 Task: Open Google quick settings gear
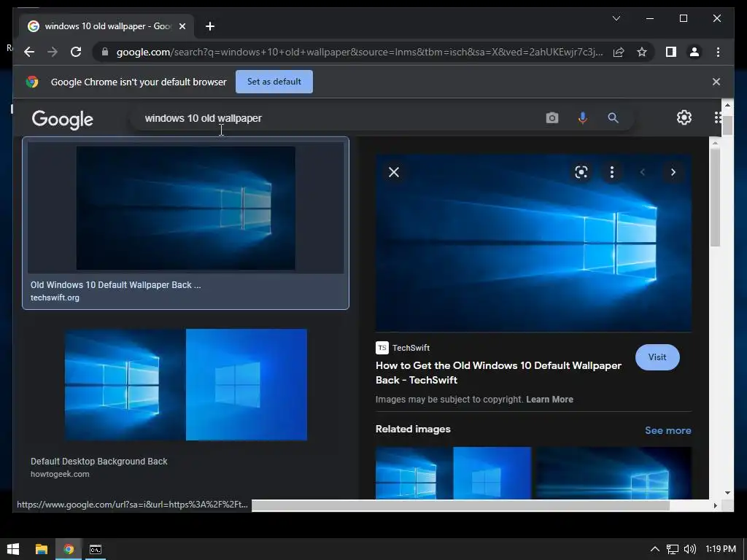pos(684,117)
